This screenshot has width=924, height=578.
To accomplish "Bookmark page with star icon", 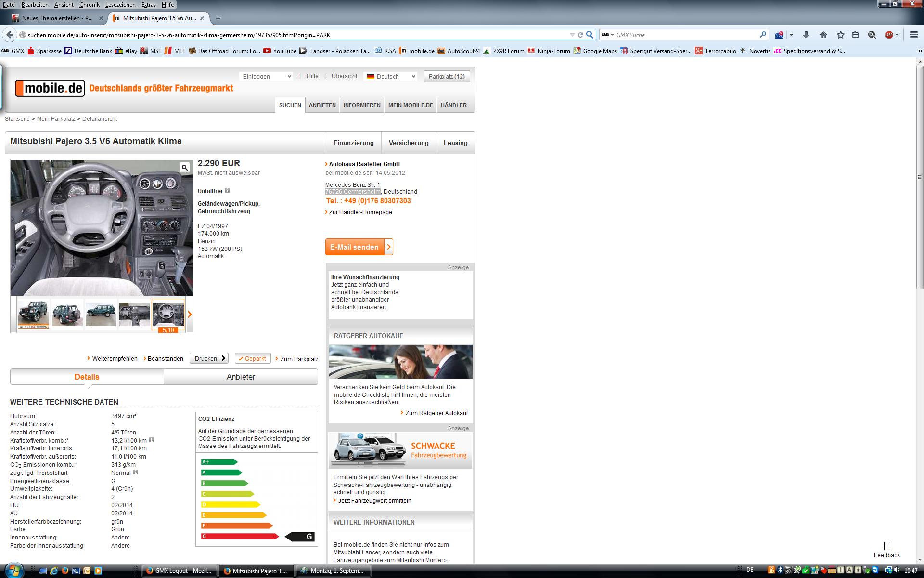I will coord(841,35).
